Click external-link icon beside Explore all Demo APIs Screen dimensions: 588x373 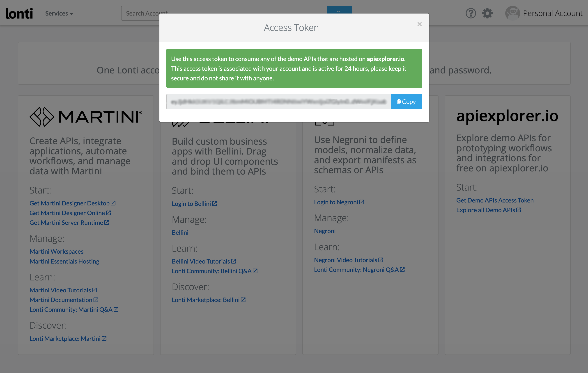coord(518,210)
